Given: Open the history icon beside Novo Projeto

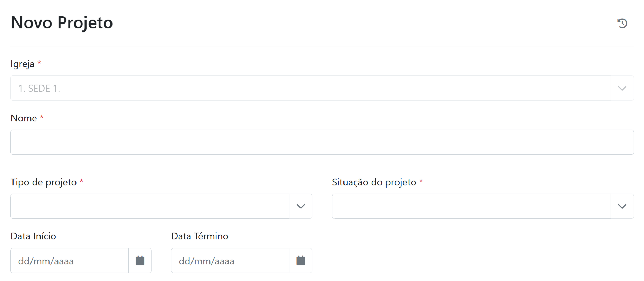Looking at the screenshot, I should [x=622, y=23].
